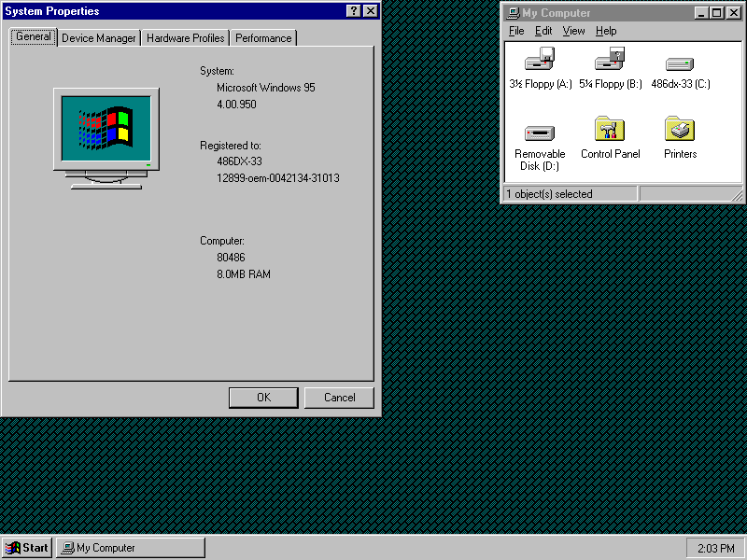The width and height of the screenshot is (747, 560).
Task: Switch to the Device Manager tab
Action: (x=99, y=38)
